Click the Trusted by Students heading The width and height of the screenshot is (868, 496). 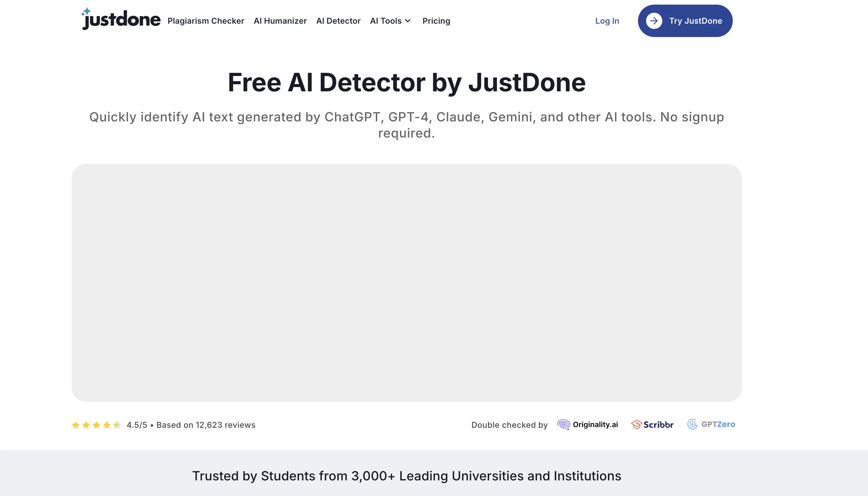tap(407, 476)
